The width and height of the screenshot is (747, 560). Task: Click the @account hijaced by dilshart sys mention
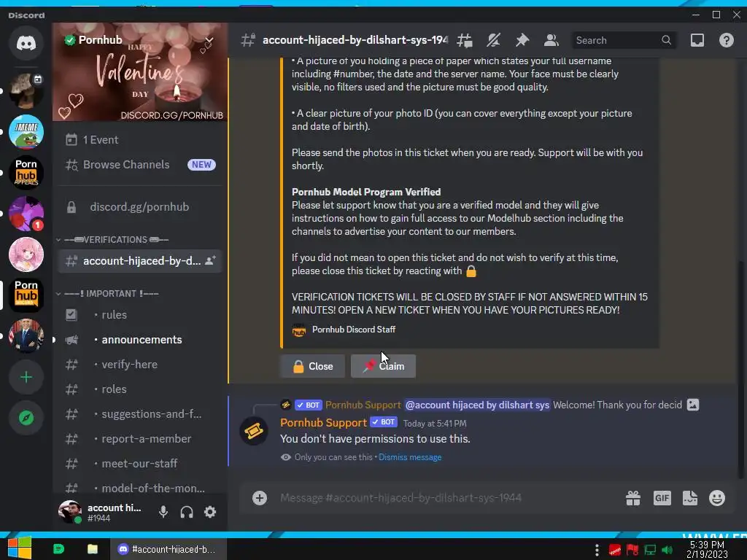point(477,405)
